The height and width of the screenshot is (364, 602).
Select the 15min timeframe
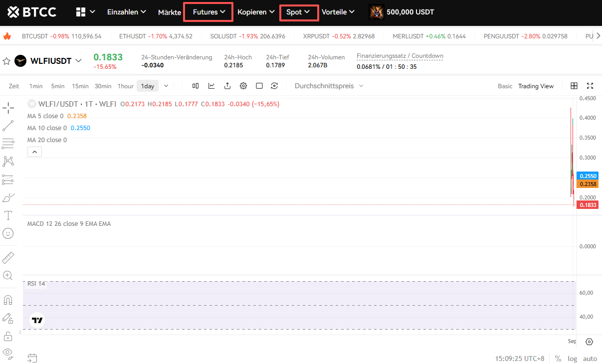coord(80,86)
